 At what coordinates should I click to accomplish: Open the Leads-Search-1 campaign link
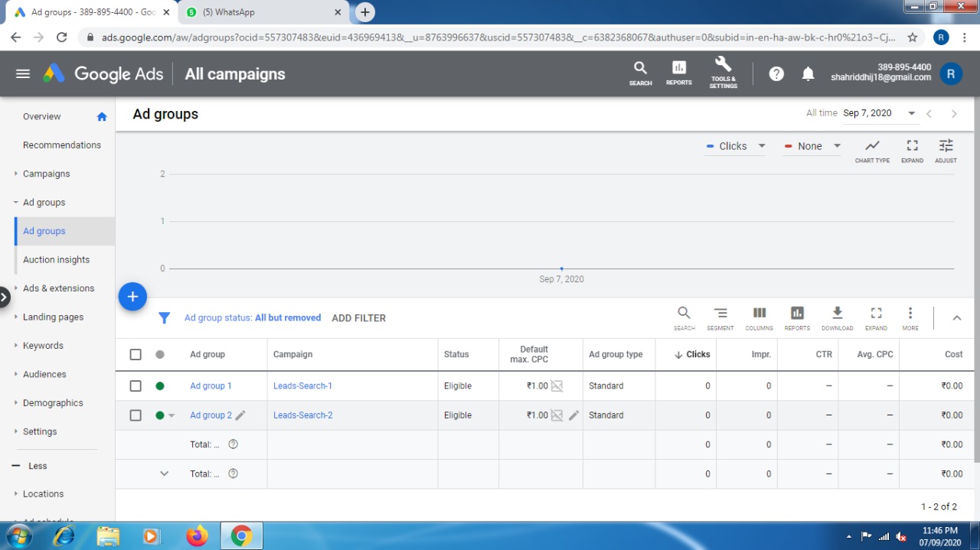(302, 386)
